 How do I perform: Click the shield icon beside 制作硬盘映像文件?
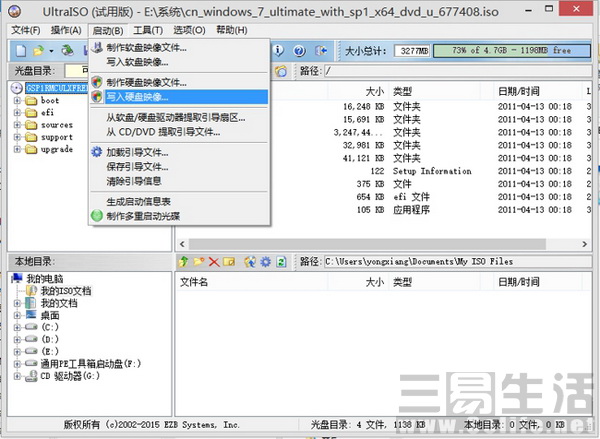[97, 82]
